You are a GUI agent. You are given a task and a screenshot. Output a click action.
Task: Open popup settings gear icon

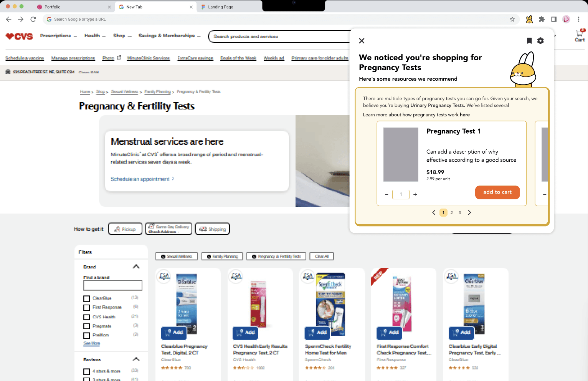coord(540,41)
